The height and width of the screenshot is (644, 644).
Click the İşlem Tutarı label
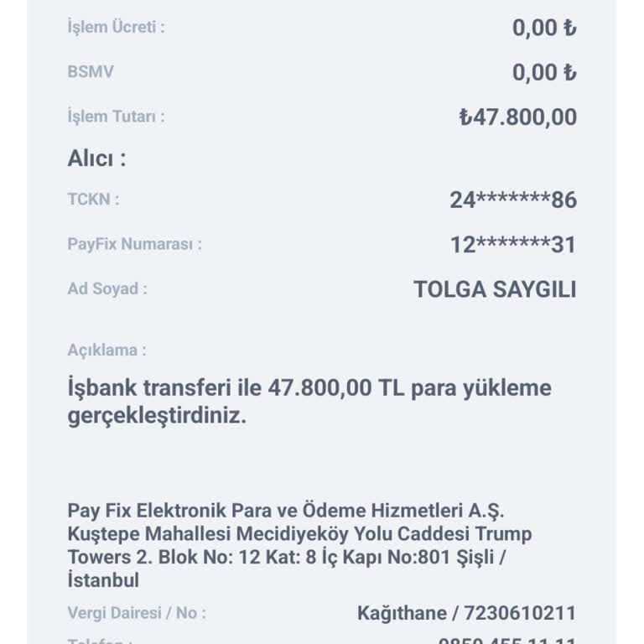pyautogui.click(x=116, y=117)
